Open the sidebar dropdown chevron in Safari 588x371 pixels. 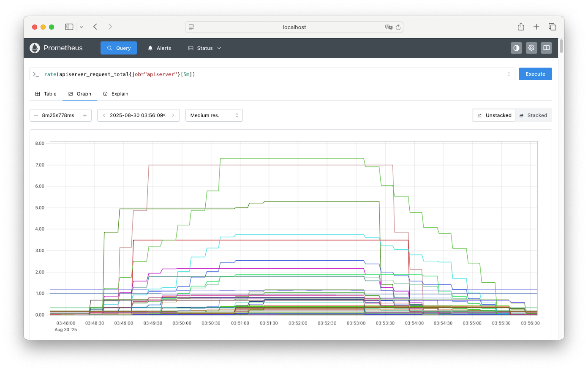click(x=82, y=27)
